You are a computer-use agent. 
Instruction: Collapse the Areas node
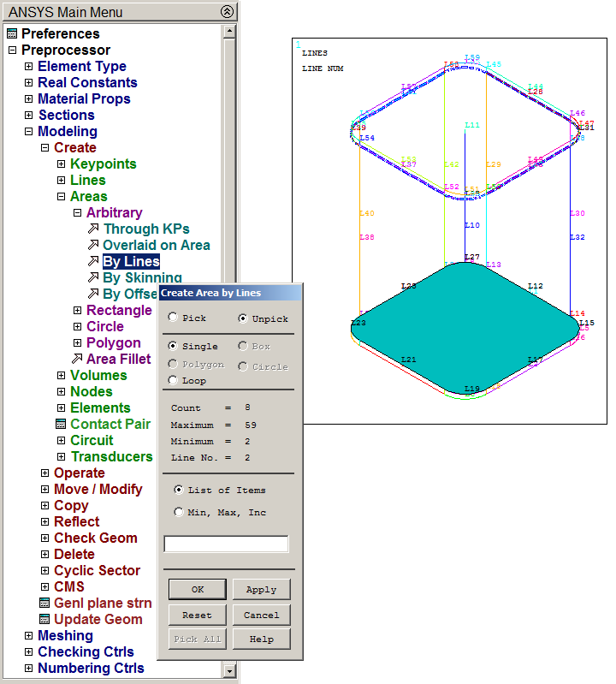[61, 196]
